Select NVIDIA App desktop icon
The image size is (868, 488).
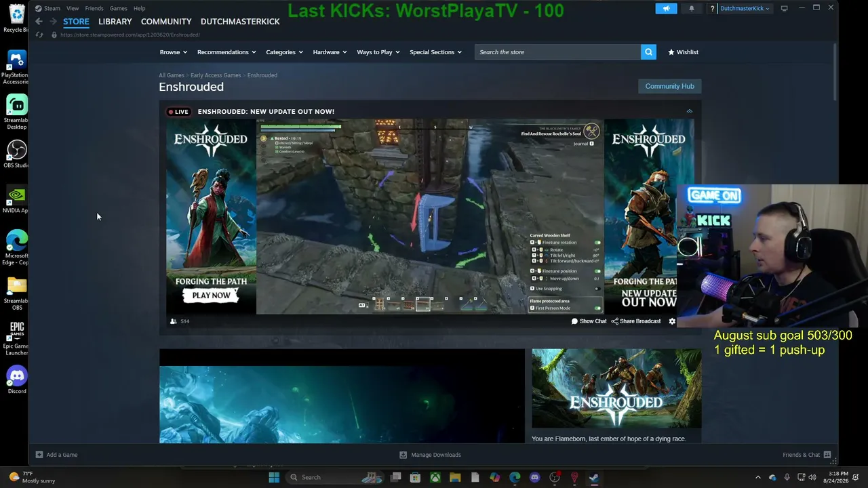point(16,200)
